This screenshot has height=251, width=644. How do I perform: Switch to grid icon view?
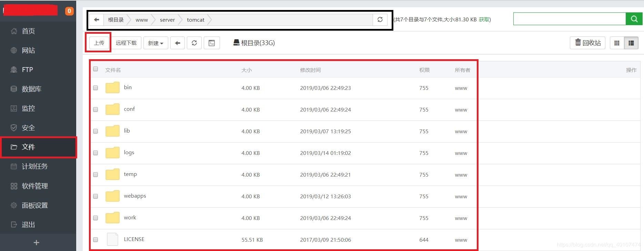[617, 43]
